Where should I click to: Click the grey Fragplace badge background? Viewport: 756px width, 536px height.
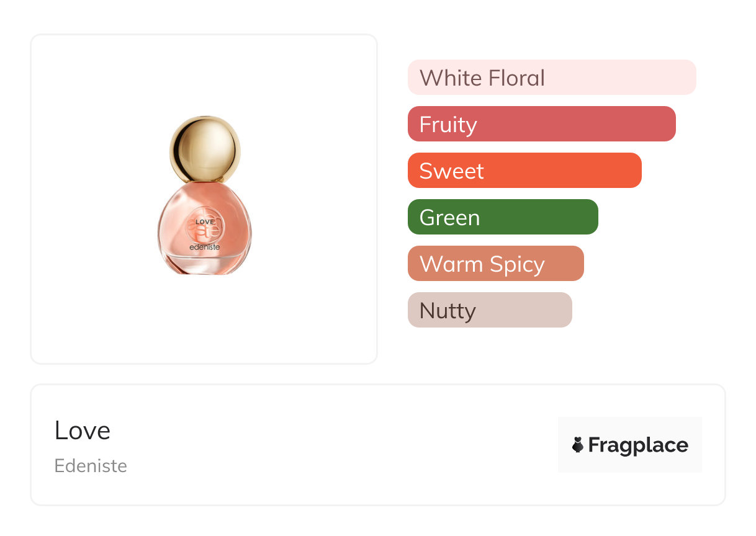pyautogui.click(x=629, y=425)
